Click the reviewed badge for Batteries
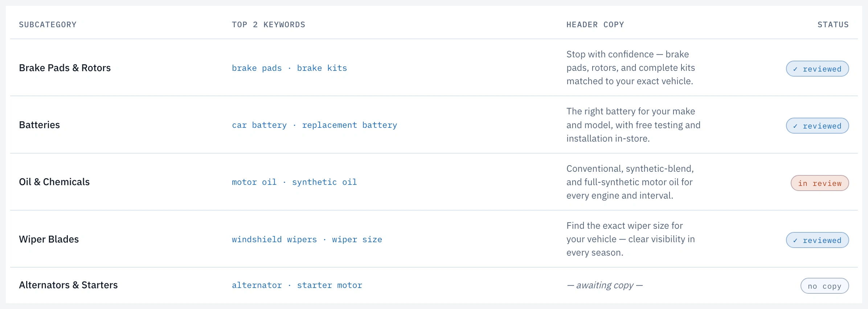868x309 pixels. coord(817,126)
